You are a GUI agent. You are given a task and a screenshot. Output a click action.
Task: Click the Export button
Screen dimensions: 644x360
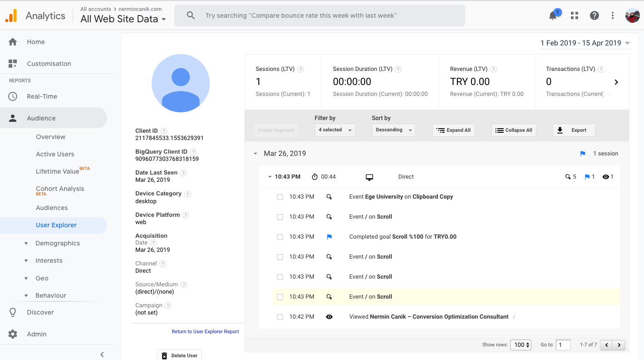pos(574,130)
